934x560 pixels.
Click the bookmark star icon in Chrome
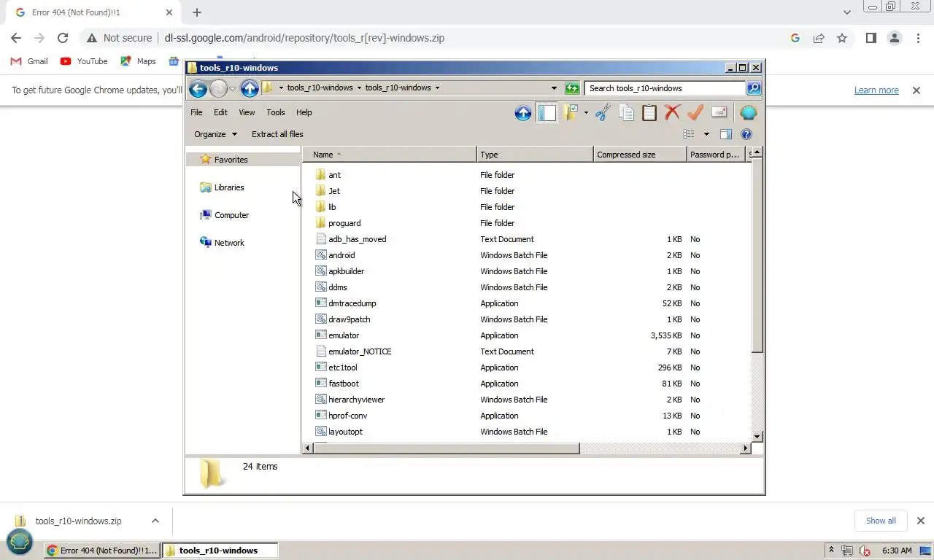[x=842, y=38]
